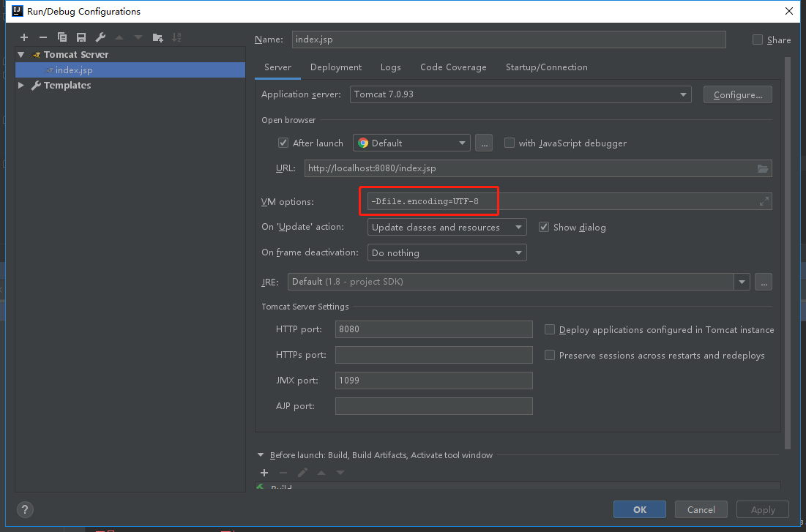Enable Preserve sessions across restarts and redeploys
Viewport: 806px width, 532px height.
tap(550, 355)
